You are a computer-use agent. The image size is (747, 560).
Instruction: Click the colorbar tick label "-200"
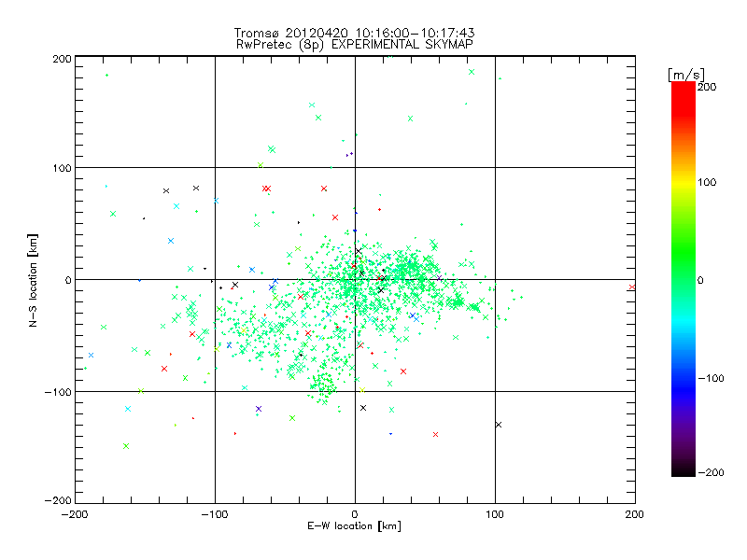[711, 472]
